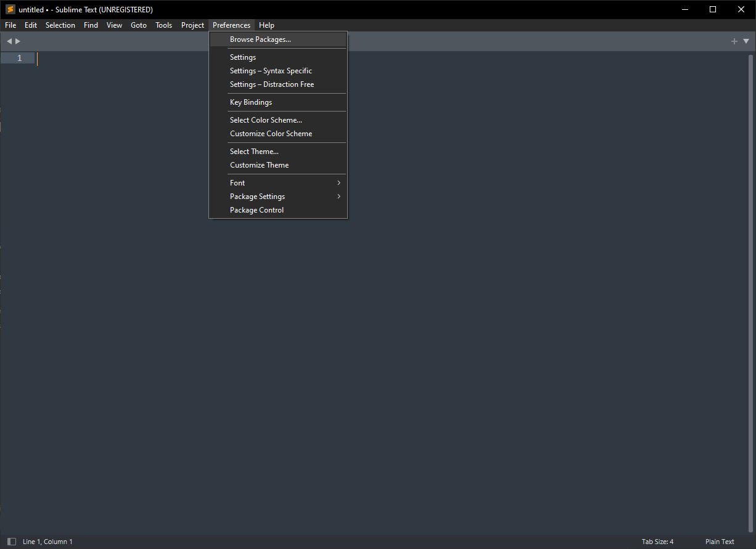Open Key Bindings entry

coord(278,102)
